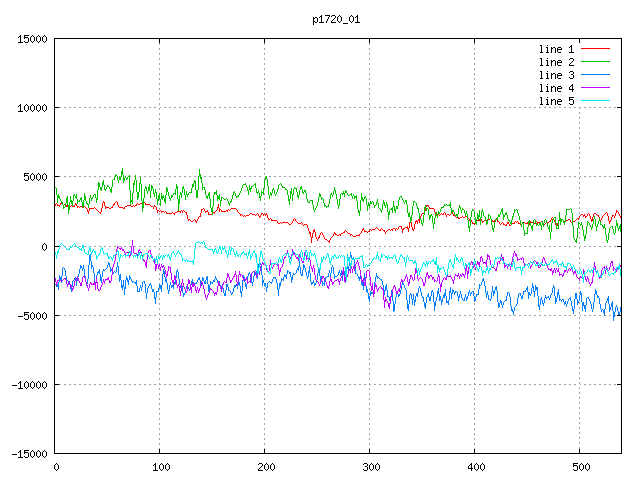
Task: Click the 100 x-axis tick label
Action: click(160, 467)
